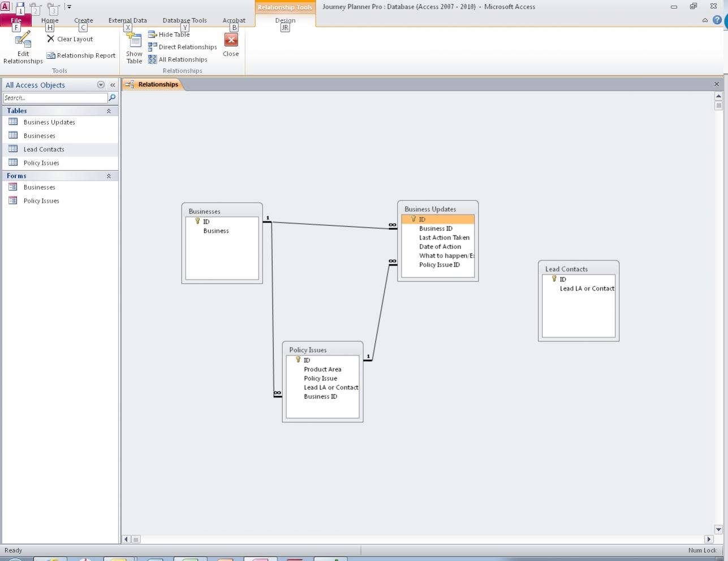Click the Relationships document tab

(153, 84)
